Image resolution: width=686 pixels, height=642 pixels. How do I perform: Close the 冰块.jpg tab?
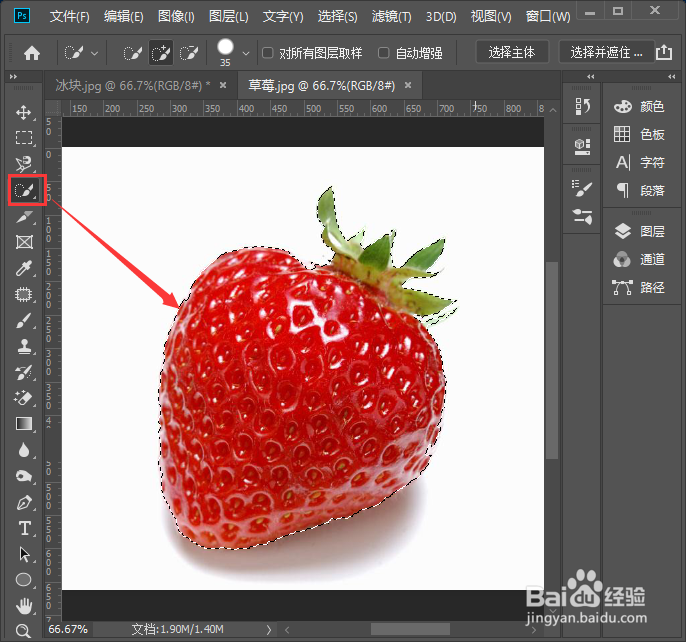tap(223, 85)
